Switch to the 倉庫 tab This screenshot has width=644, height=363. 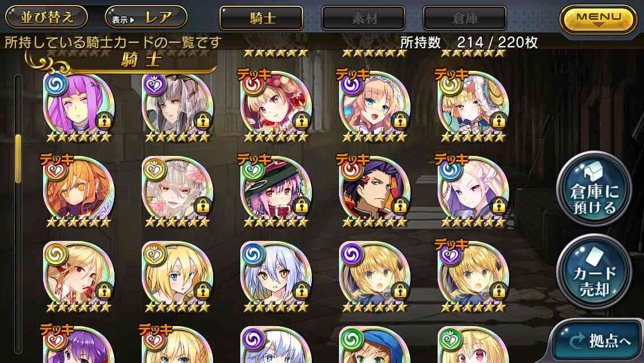pos(464,18)
